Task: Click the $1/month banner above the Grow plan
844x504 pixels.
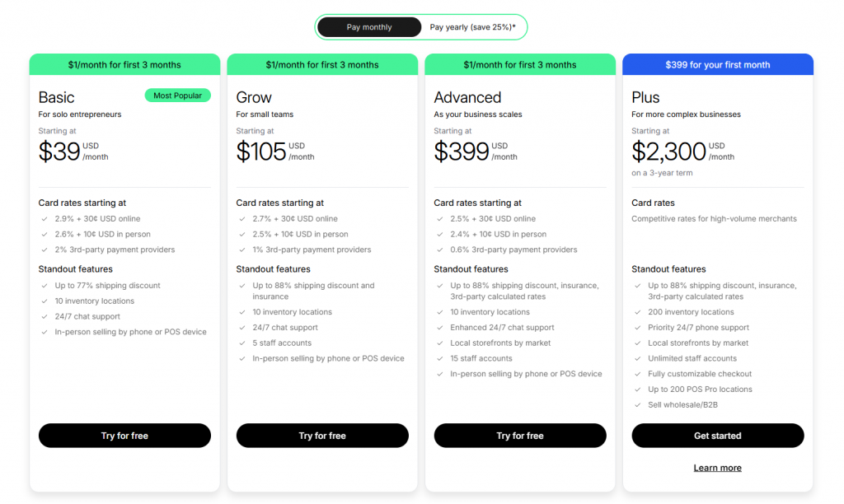Action: tap(322, 63)
